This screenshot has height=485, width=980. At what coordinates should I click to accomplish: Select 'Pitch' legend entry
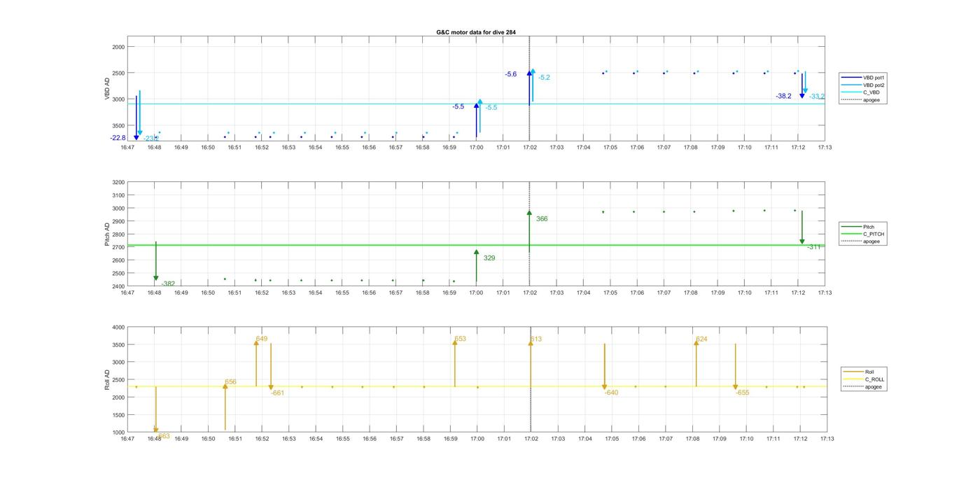862,227
